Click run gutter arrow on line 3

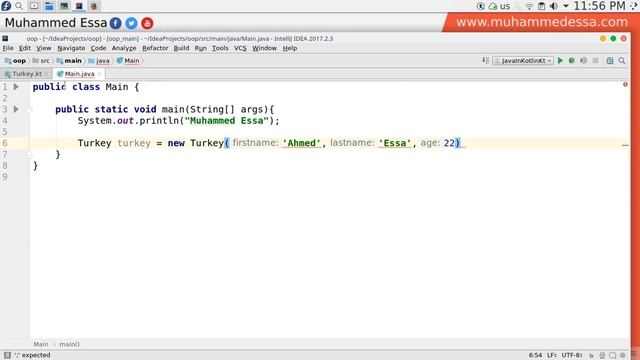coord(16,109)
